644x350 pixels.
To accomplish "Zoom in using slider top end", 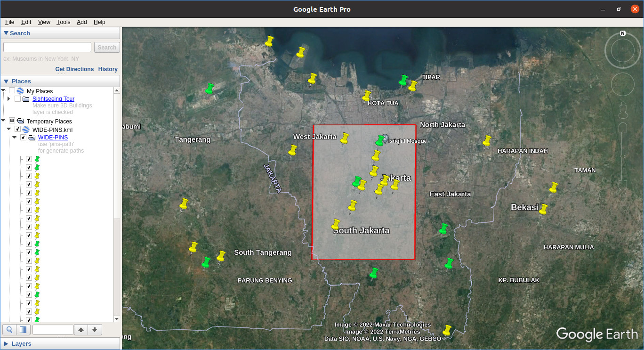I will [x=623, y=127].
